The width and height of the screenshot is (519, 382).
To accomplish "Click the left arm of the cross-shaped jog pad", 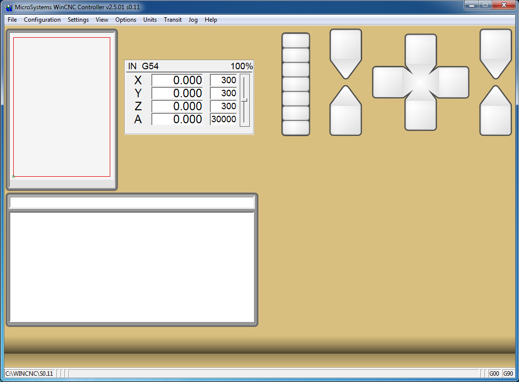I will pos(388,82).
